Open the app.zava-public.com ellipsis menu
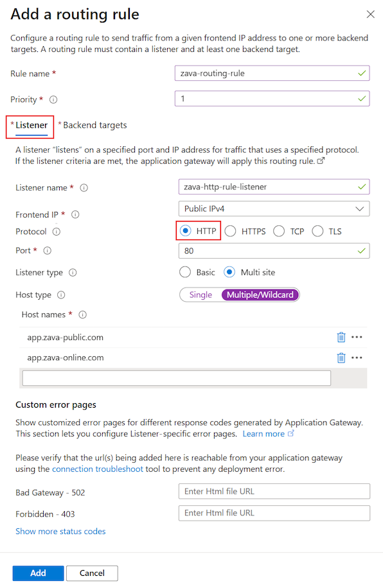 (x=357, y=337)
